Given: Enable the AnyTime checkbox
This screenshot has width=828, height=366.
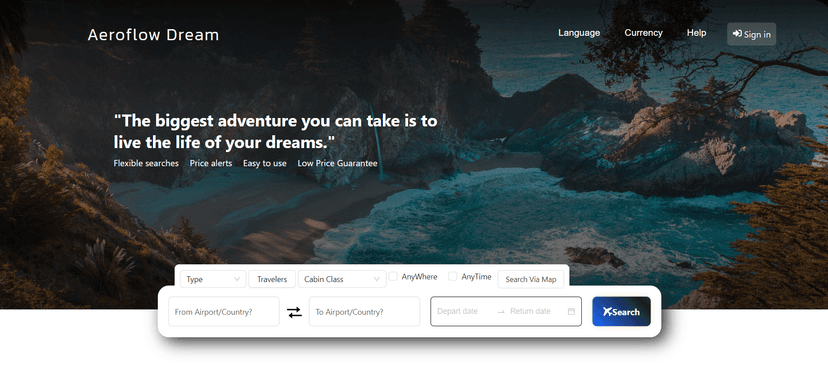Looking at the screenshot, I should point(453,276).
